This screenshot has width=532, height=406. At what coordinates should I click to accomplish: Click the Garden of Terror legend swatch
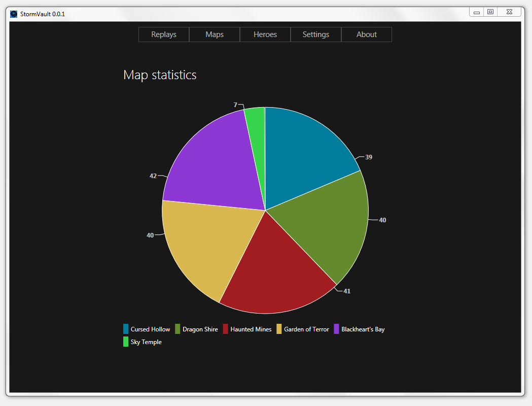click(279, 329)
